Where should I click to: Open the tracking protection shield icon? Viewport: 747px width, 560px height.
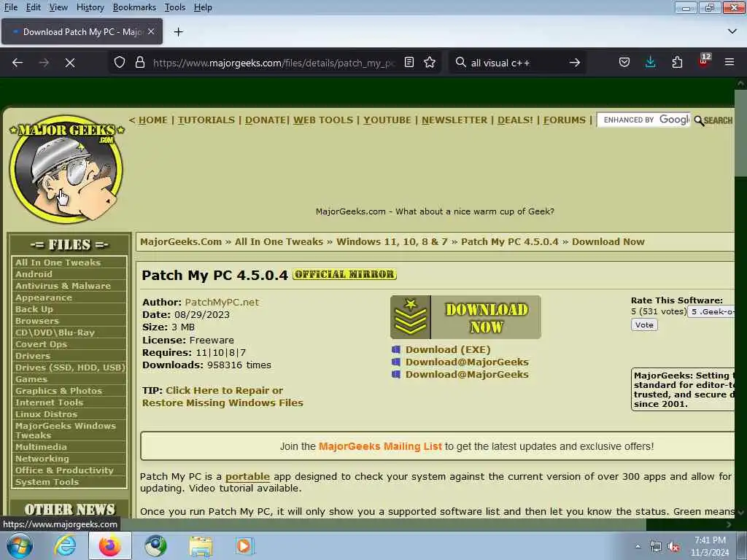[120, 63]
